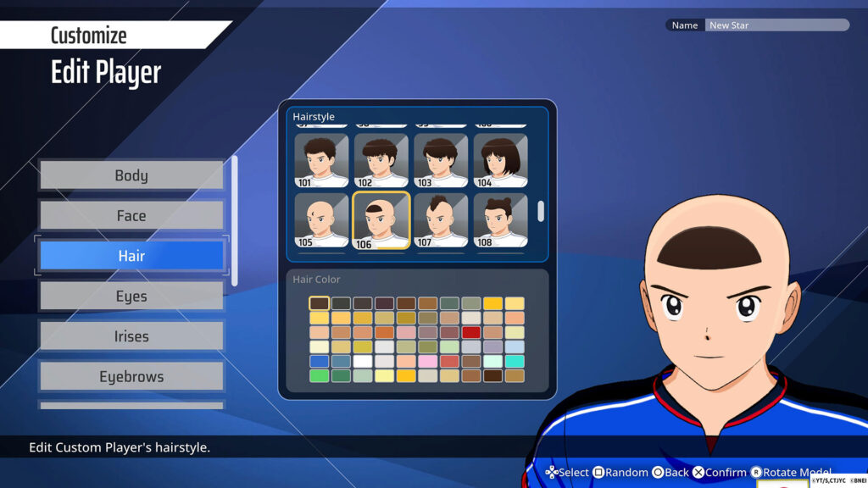Select highlighted hairstyle 106

tap(381, 220)
